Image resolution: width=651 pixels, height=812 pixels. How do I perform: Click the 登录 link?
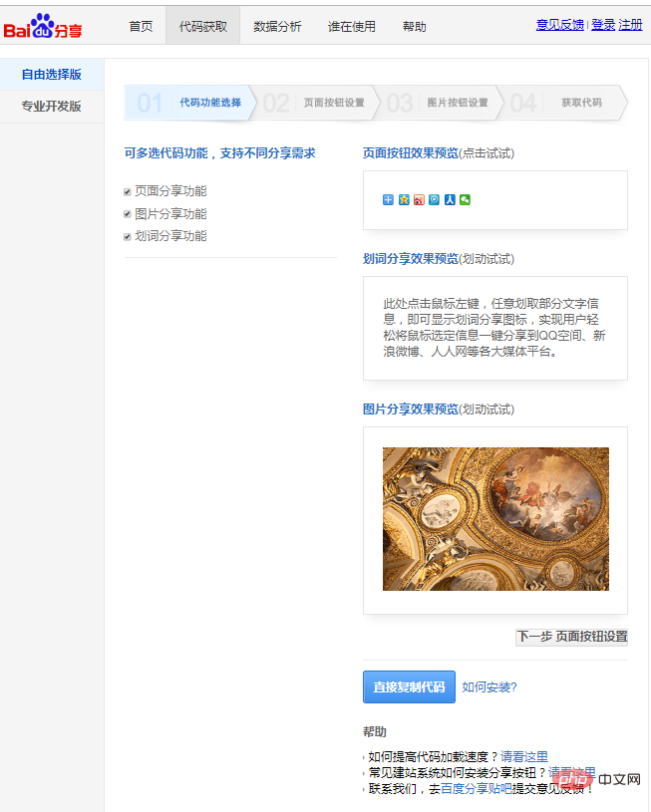603,24
